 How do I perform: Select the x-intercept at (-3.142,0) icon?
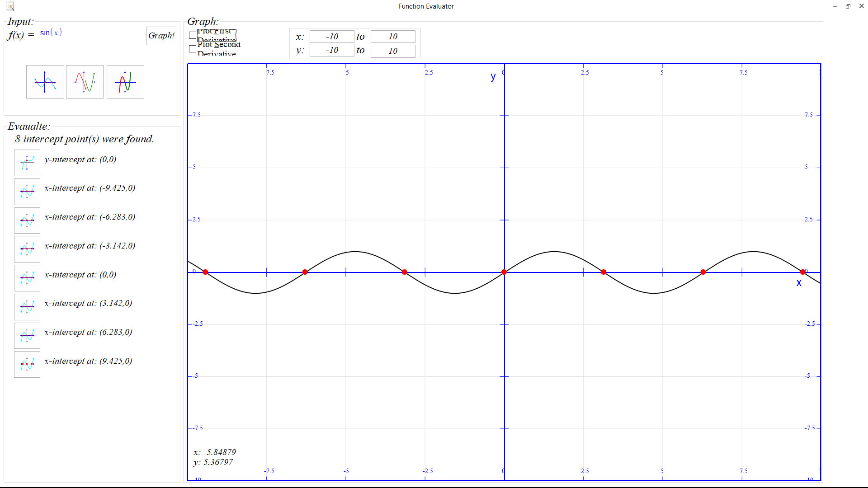point(27,249)
